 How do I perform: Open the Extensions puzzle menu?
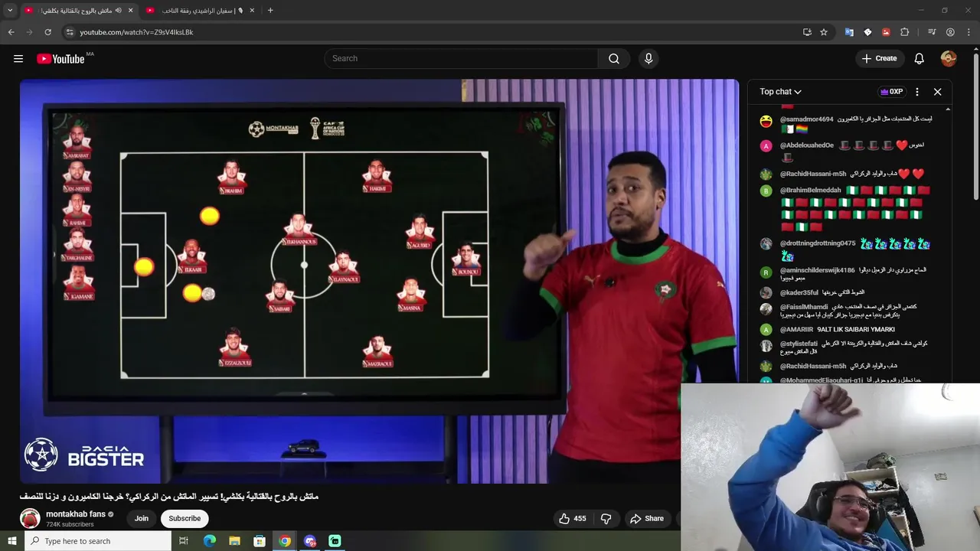point(904,32)
